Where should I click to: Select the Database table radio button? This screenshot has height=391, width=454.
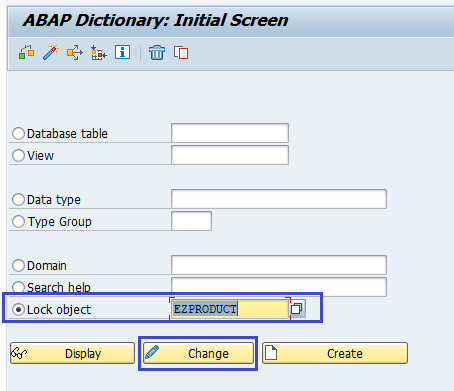click(18, 134)
